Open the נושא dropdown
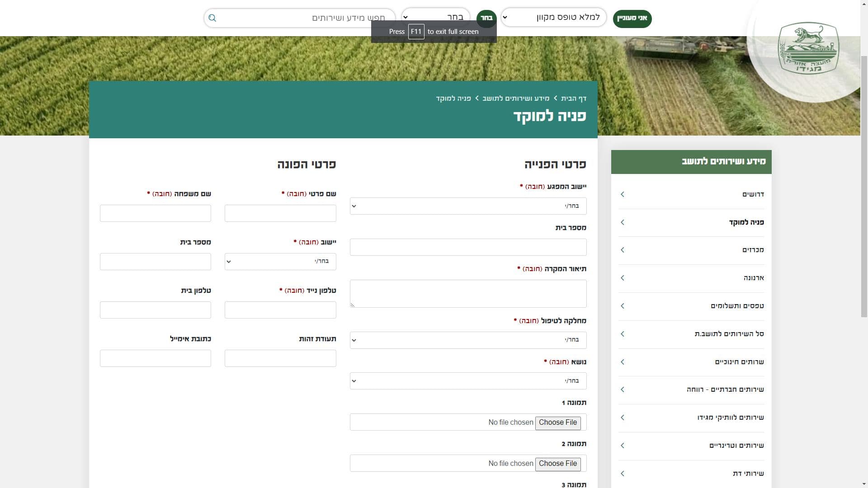The width and height of the screenshot is (868, 488). (x=468, y=381)
